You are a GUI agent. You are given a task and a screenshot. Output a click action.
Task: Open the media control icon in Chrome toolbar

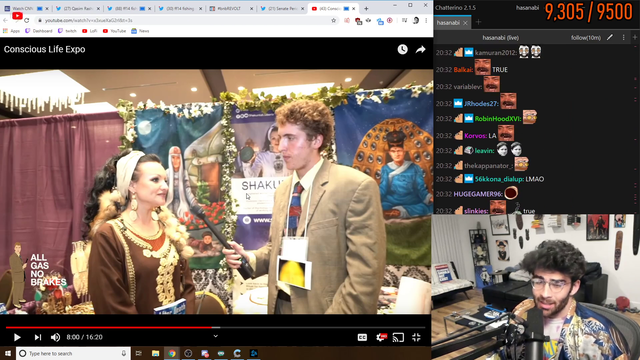(404, 20)
